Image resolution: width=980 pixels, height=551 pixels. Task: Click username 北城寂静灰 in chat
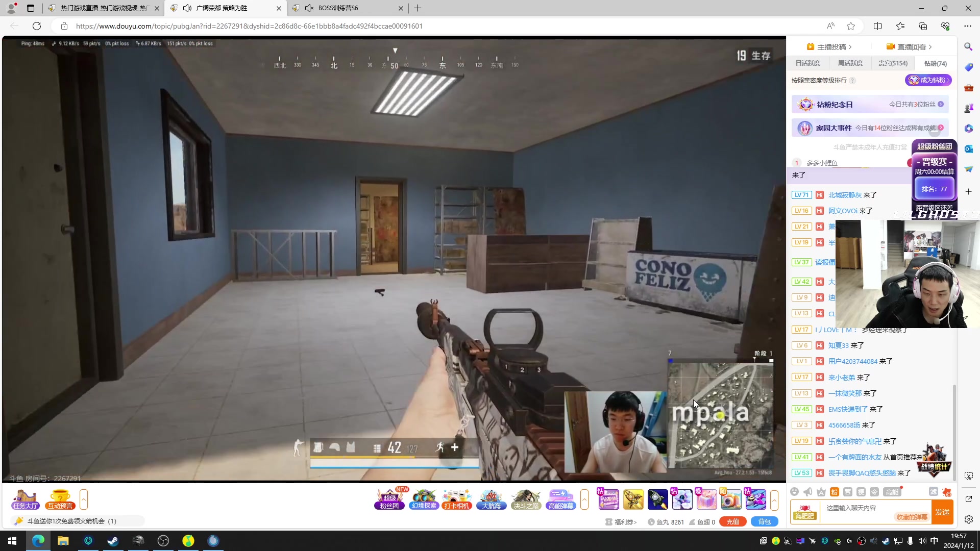(845, 195)
